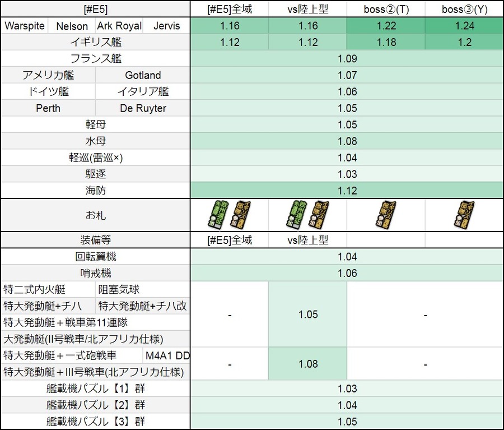Select the 1.07 value for アメリカ艦 row

pos(347,75)
